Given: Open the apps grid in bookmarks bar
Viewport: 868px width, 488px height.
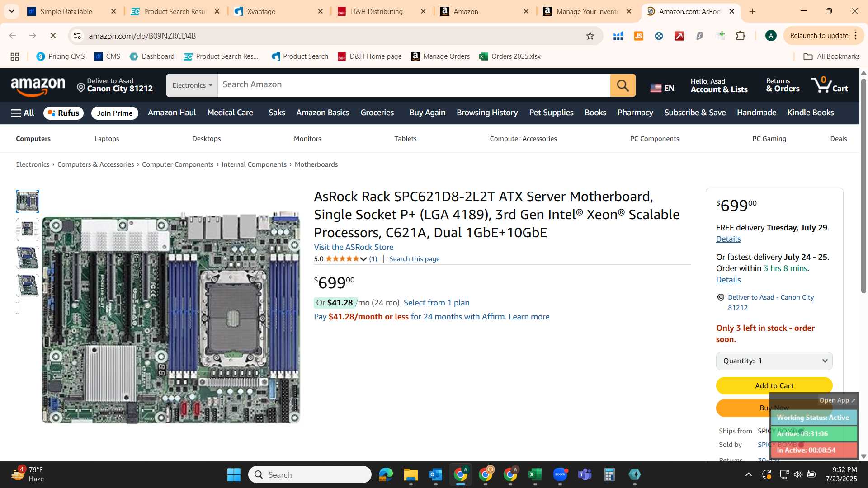Looking at the screenshot, I should 14,56.
